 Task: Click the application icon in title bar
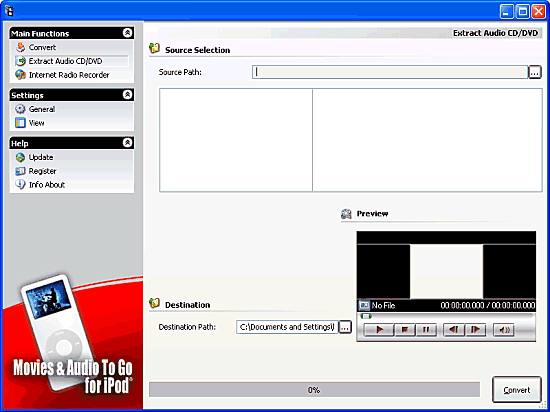[x=9, y=11]
